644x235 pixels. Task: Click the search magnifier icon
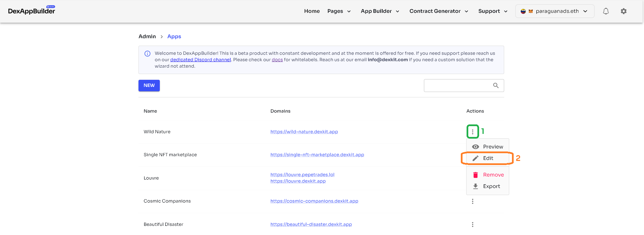coord(496,86)
